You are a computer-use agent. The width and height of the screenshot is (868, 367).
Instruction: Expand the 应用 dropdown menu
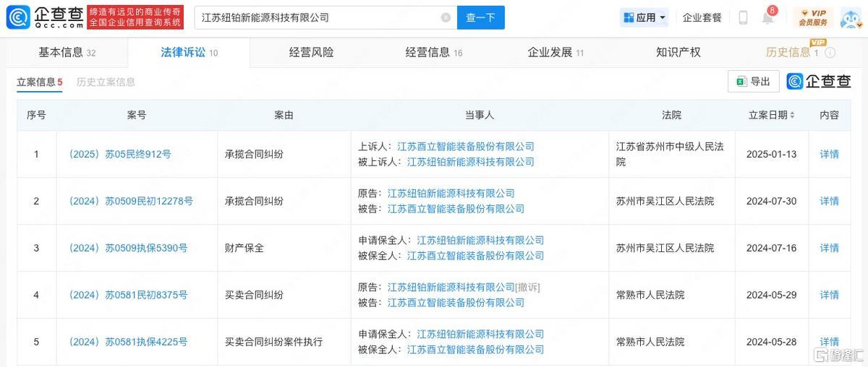644,17
